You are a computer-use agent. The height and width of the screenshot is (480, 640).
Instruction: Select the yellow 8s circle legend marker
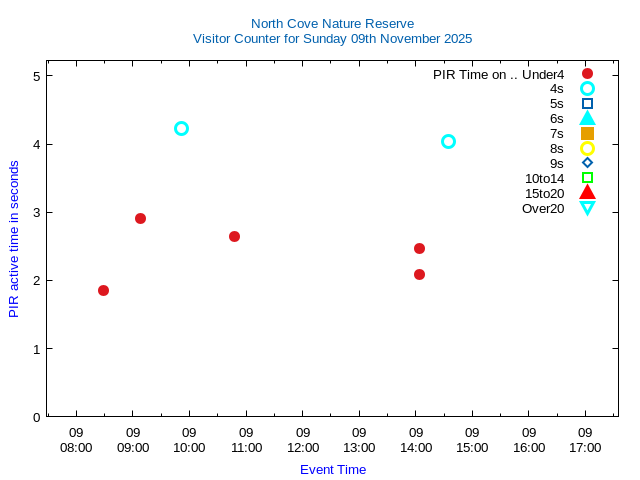(587, 148)
